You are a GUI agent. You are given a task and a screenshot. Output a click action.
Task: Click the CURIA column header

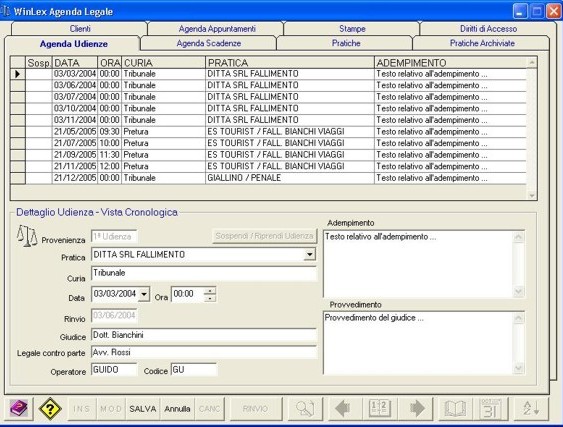coord(163,63)
